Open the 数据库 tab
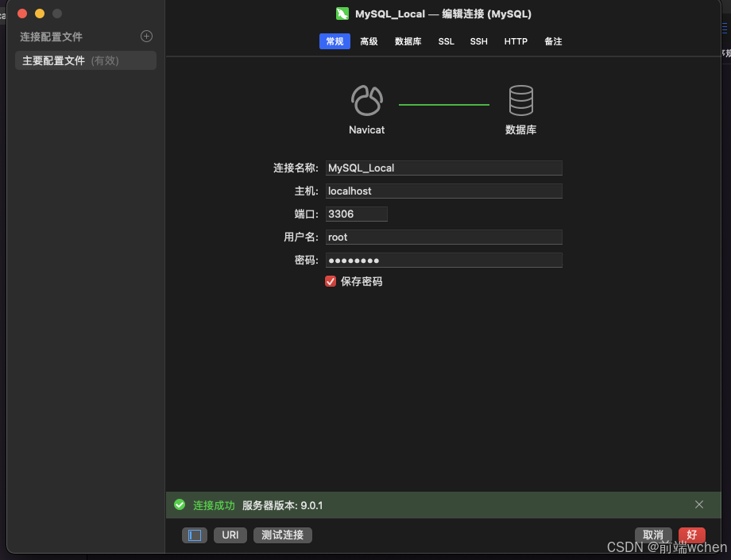 coord(408,41)
